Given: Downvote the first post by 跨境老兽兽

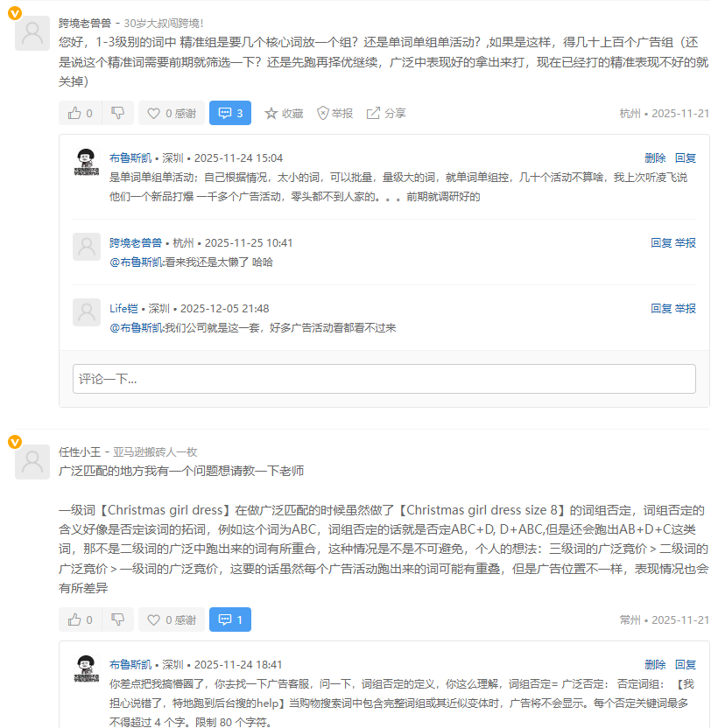Looking at the screenshot, I should [117, 113].
